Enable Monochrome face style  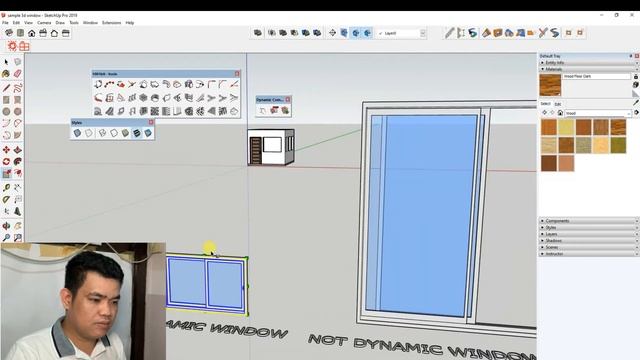point(148,133)
